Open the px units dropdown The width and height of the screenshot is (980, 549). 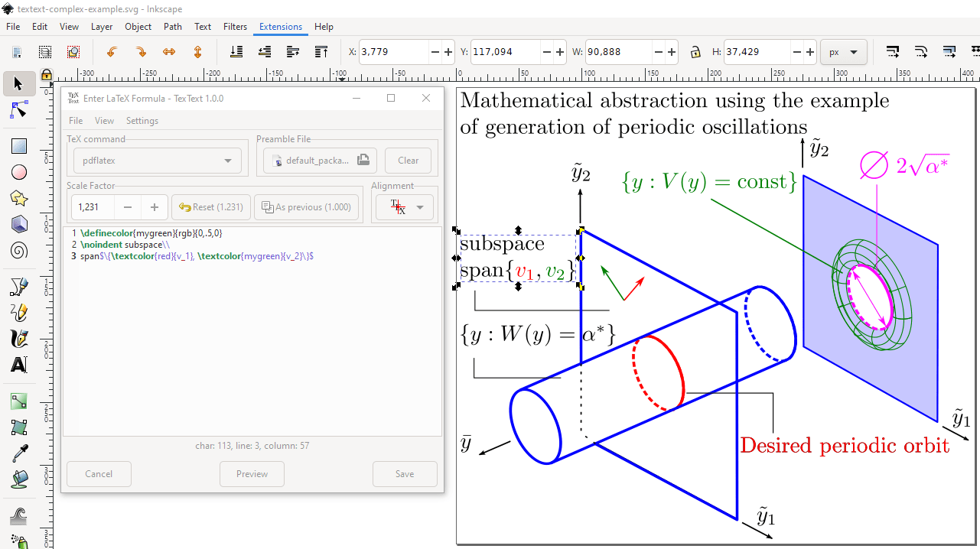844,52
